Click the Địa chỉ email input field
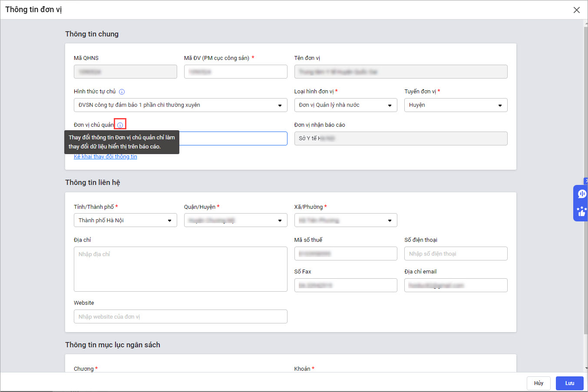Viewport: 588px width, 392px height. 456,286
